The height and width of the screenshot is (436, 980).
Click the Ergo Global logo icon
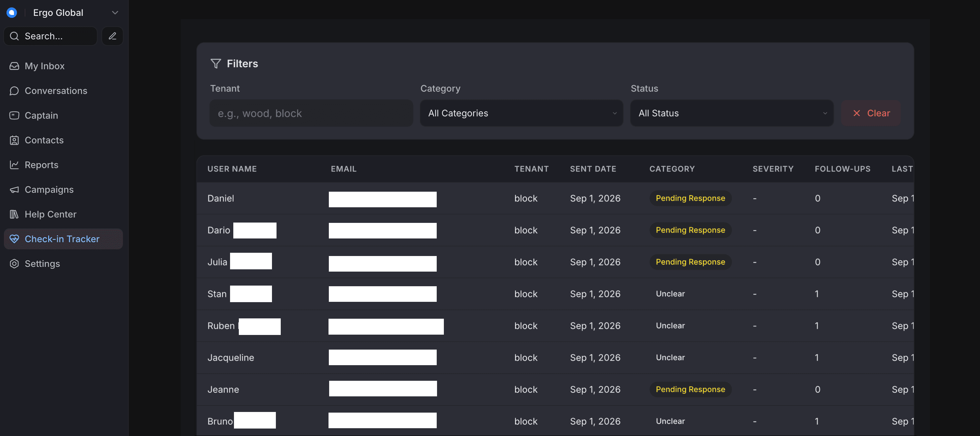(x=12, y=13)
